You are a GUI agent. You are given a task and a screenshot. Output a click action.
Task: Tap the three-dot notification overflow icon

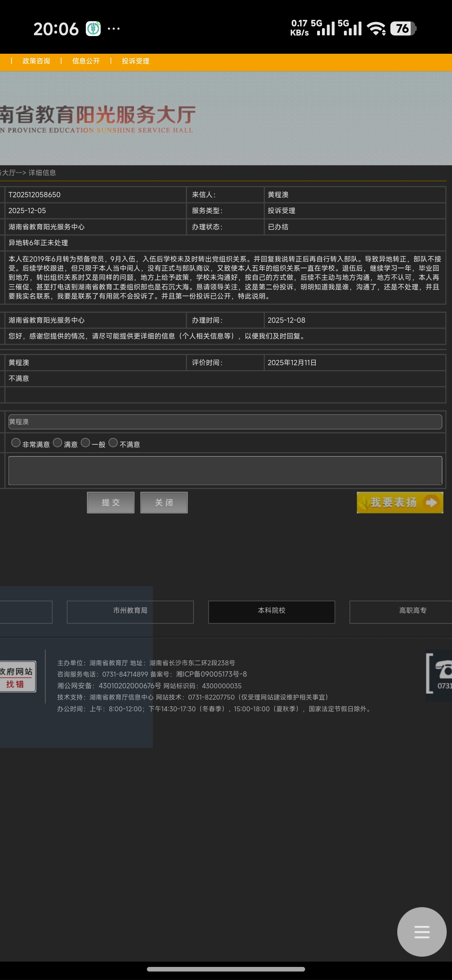pos(114,29)
